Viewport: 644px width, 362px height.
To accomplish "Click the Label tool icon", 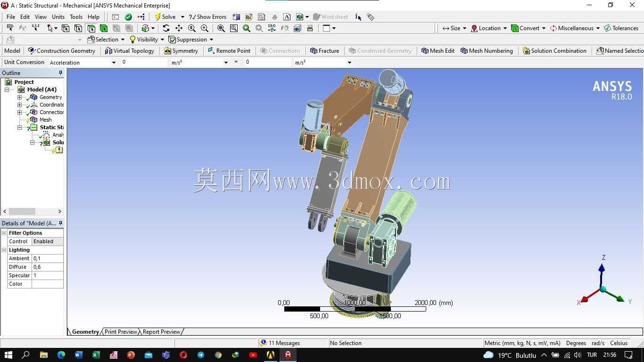I will coord(10,28).
